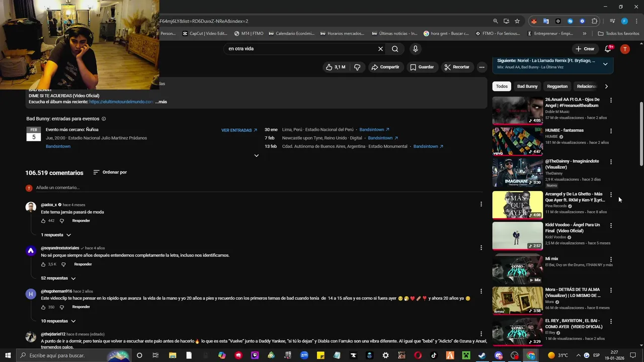Image resolution: width=644 pixels, height=362 pixels.
Task: Collapse the playlist panel with its chevron
Action: pos(605,64)
